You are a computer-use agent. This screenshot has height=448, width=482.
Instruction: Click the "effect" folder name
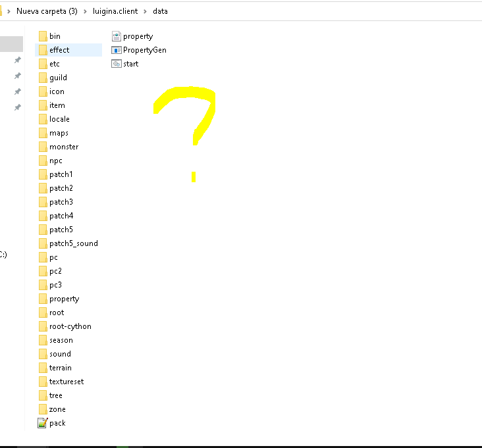pyautogui.click(x=59, y=50)
